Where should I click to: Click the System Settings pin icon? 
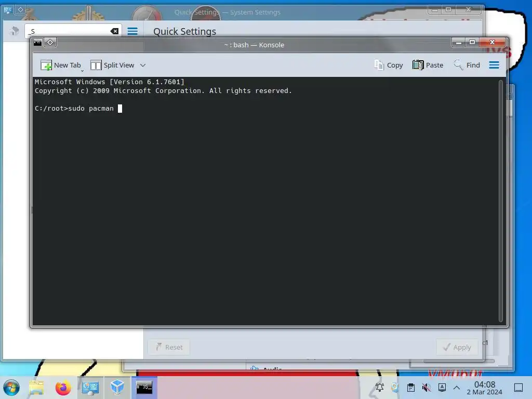20,10
